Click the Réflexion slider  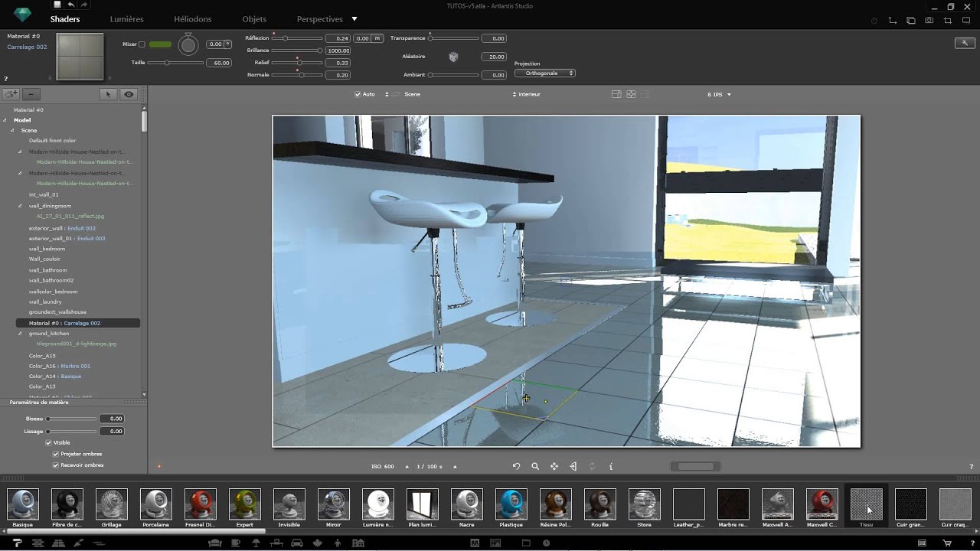coord(297,38)
